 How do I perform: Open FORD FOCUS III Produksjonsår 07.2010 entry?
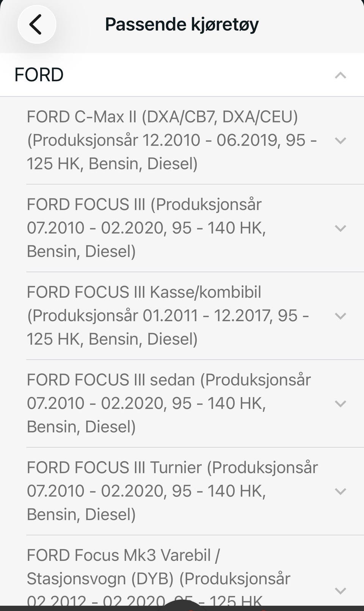click(182, 228)
